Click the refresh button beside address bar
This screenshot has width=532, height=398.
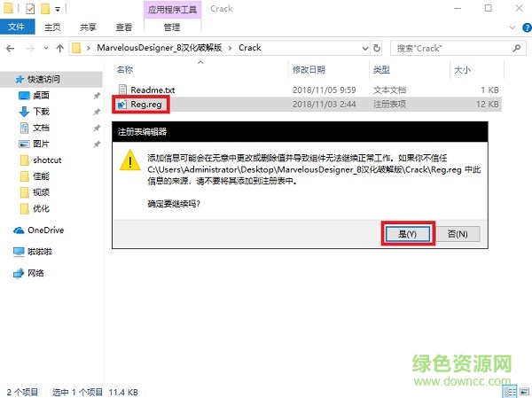pos(379,48)
